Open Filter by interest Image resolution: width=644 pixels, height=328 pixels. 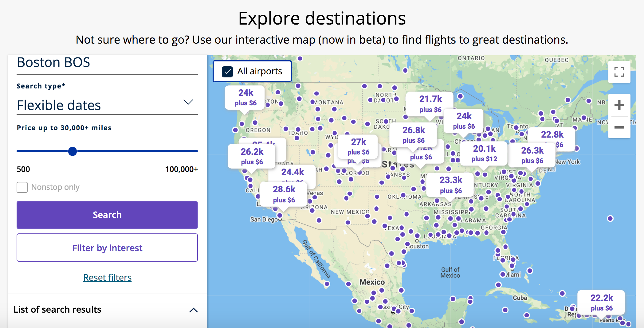pyautogui.click(x=107, y=248)
